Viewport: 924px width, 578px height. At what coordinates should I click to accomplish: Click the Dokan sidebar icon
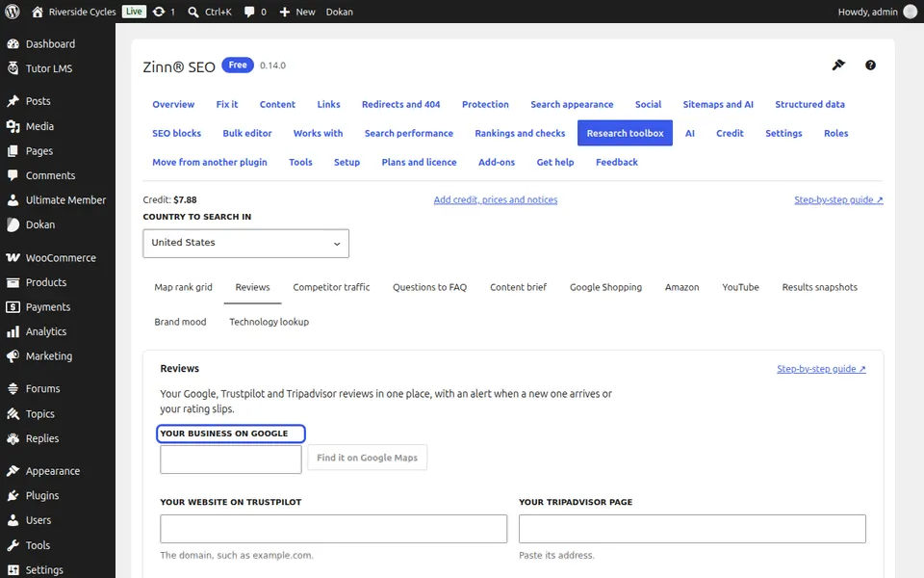coord(13,224)
